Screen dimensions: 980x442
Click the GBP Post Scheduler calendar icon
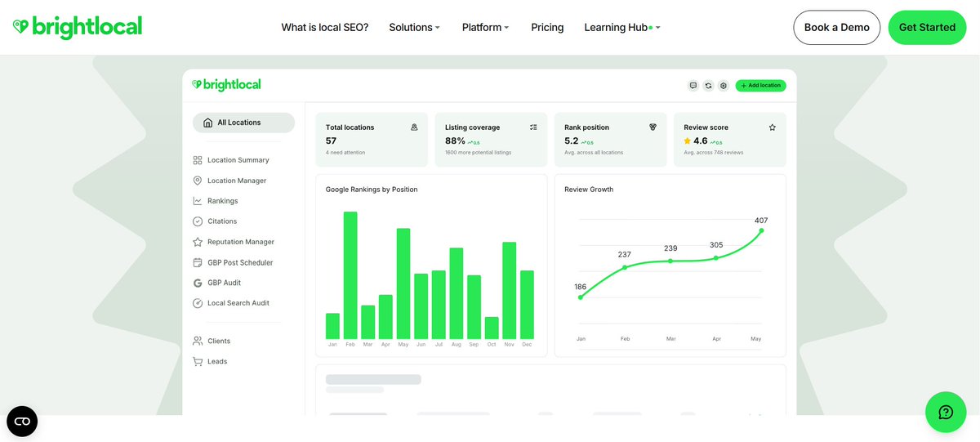point(198,262)
